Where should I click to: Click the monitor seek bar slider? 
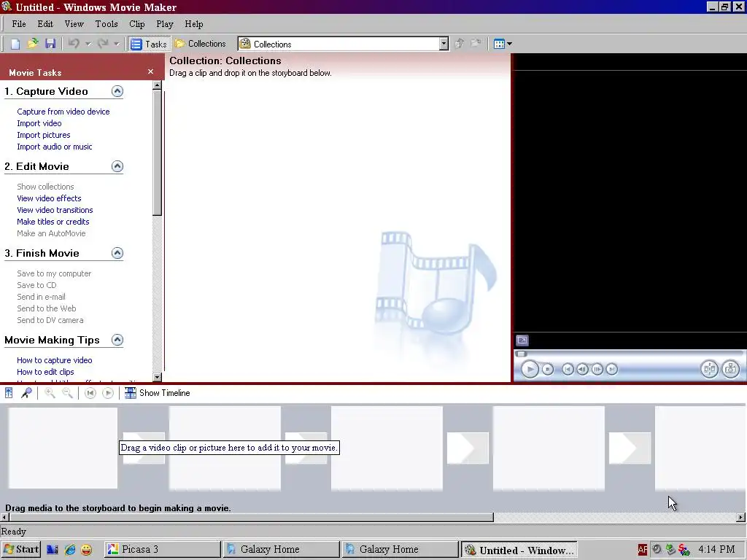[x=521, y=354]
